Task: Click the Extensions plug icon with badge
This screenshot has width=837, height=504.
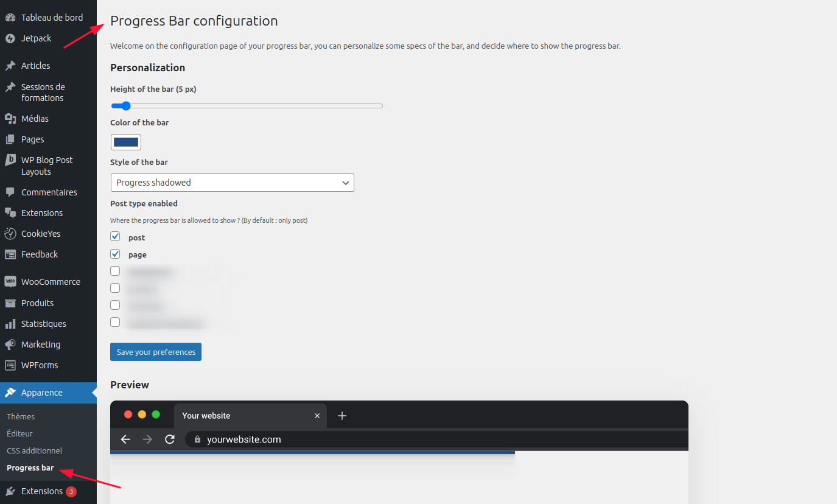Action: [x=10, y=491]
